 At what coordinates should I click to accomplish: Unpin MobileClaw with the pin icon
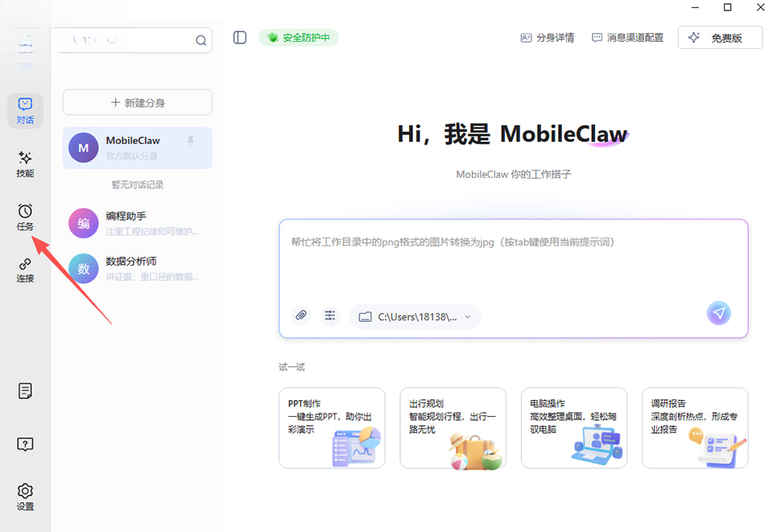pyautogui.click(x=191, y=141)
